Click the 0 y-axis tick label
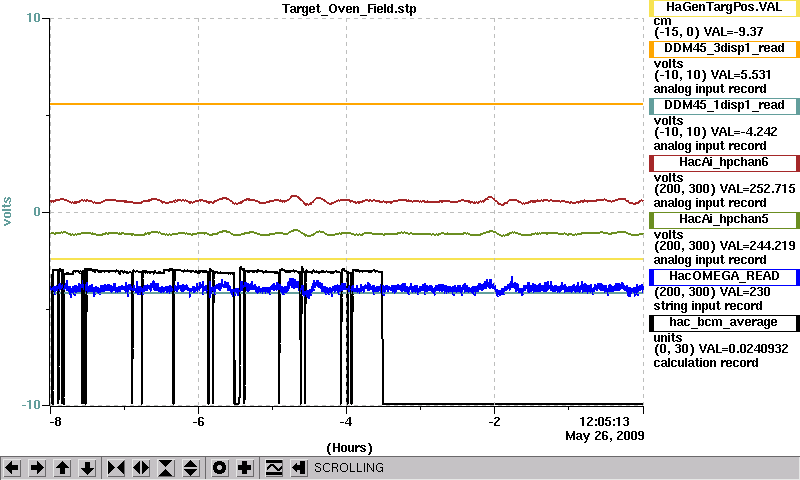Image resolution: width=800 pixels, height=480 pixels. (x=37, y=212)
